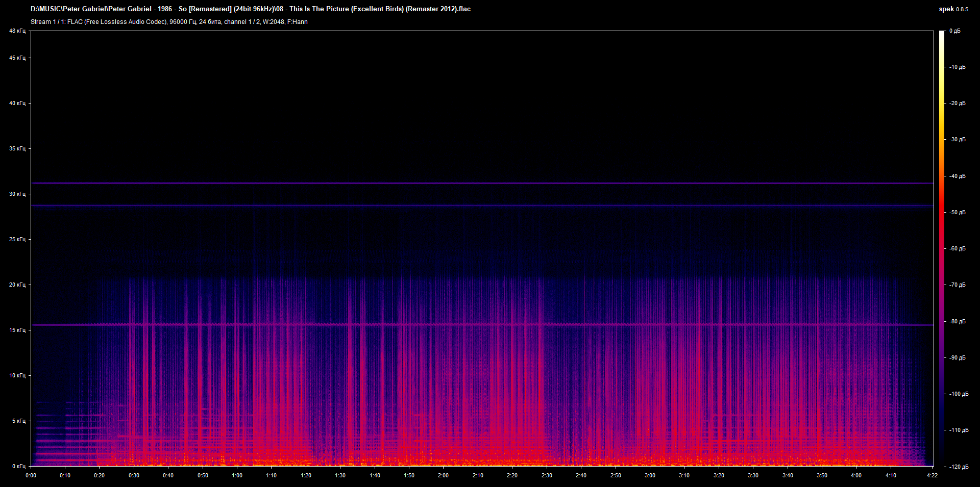Click the 5 кГц frequency axis label
This screenshot has width=980, height=487.
coord(18,421)
